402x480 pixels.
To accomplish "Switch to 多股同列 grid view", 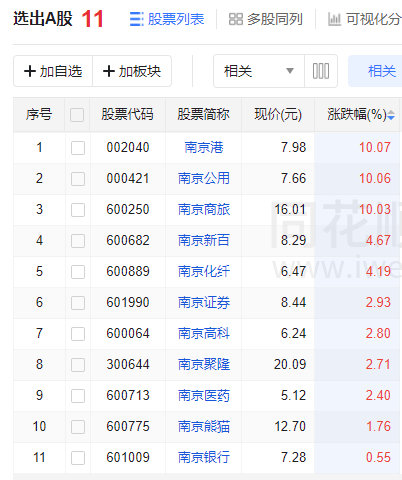I will tap(266, 19).
